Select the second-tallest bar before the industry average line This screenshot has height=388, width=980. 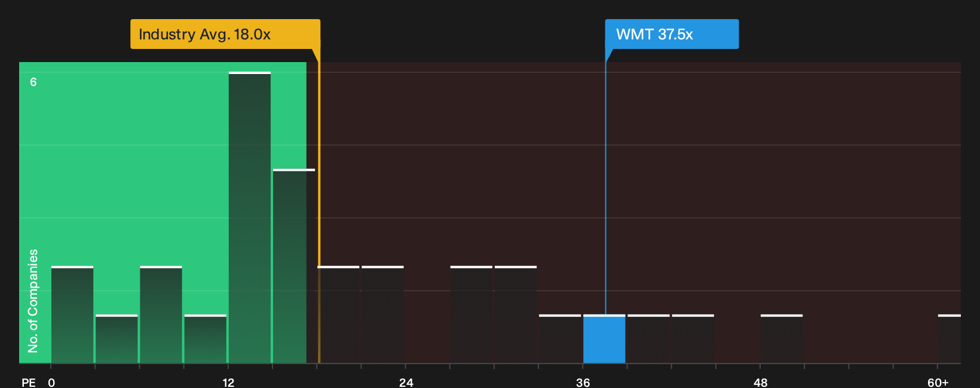[x=294, y=266]
